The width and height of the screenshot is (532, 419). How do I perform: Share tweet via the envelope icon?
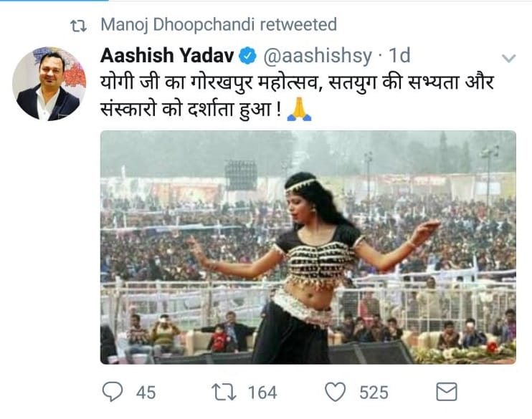[x=447, y=392]
